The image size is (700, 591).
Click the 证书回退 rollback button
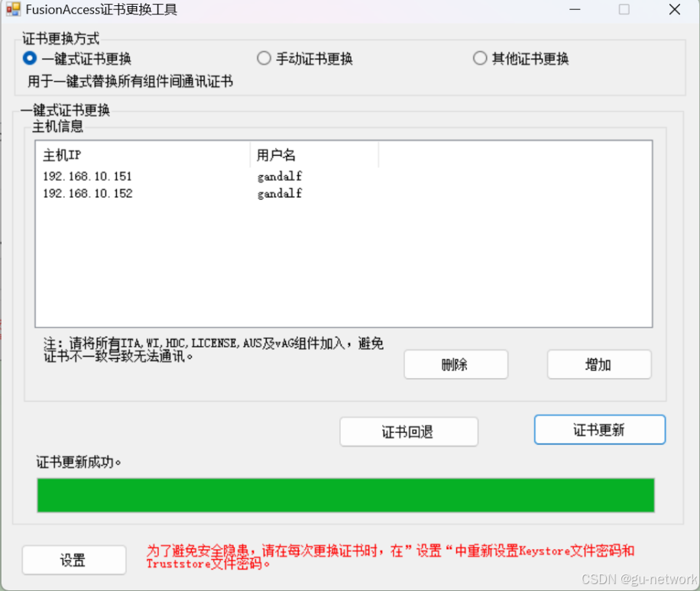coord(409,431)
